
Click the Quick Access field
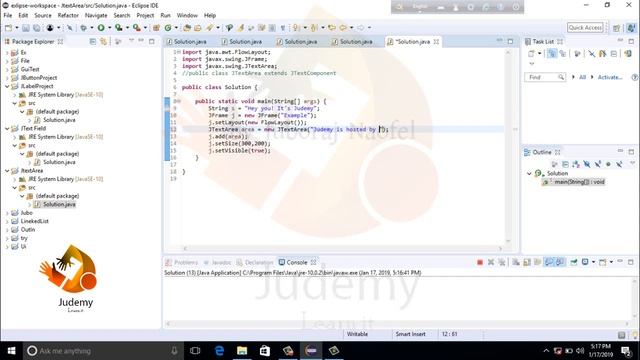click(x=585, y=27)
